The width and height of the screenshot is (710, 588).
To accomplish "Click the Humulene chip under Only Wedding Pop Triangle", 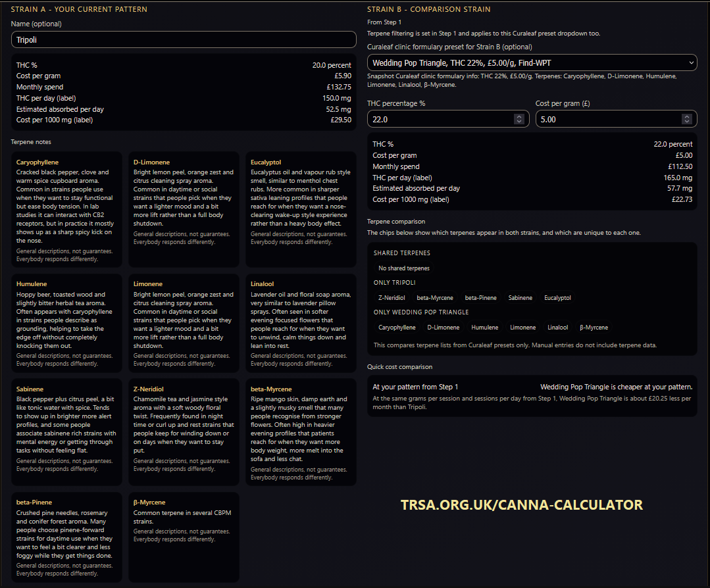I will [484, 328].
